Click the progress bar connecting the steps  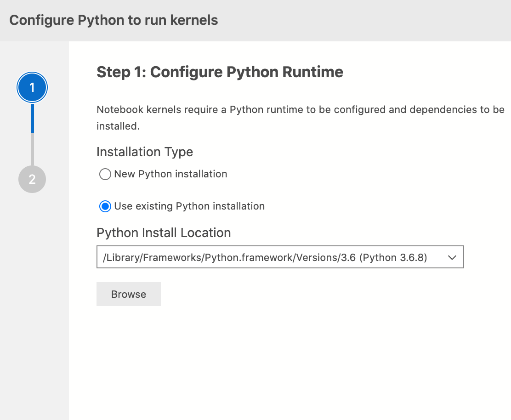(32, 133)
